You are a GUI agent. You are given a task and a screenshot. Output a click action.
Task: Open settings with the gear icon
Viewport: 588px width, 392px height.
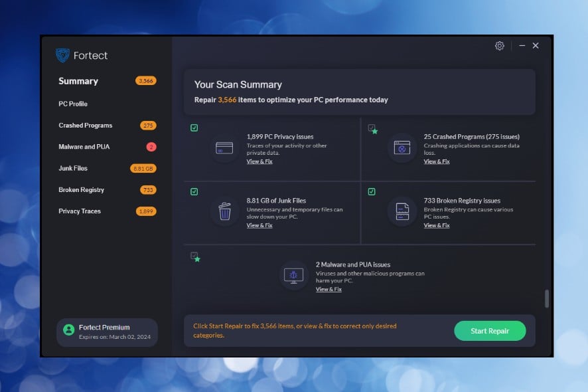(499, 46)
